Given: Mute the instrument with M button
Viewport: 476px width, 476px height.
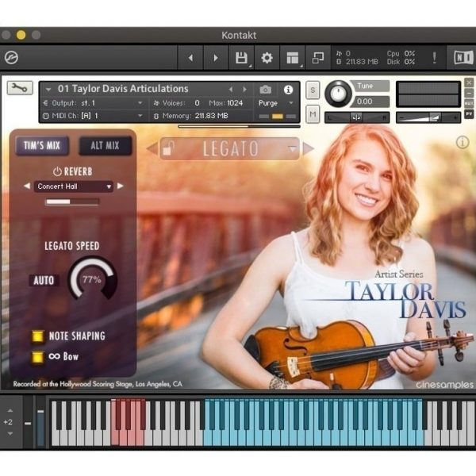Looking at the screenshot, I should 313,114.
